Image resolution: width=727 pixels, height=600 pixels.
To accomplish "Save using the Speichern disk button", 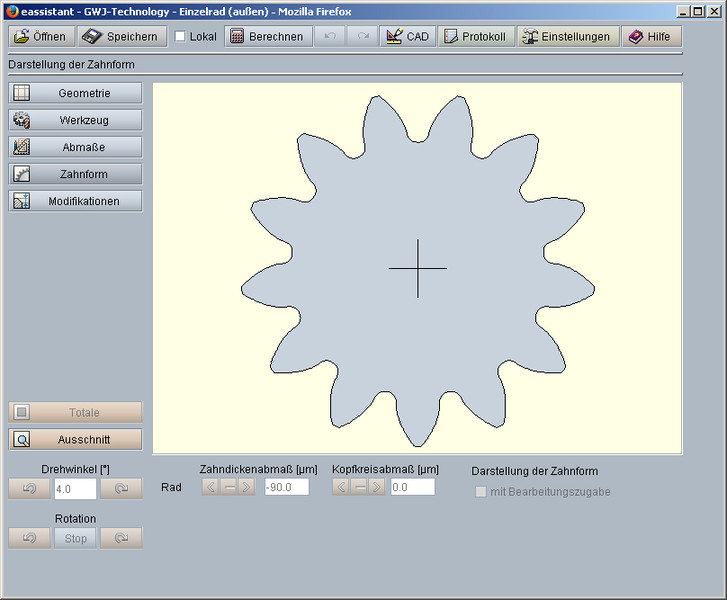I will (120, 36).
